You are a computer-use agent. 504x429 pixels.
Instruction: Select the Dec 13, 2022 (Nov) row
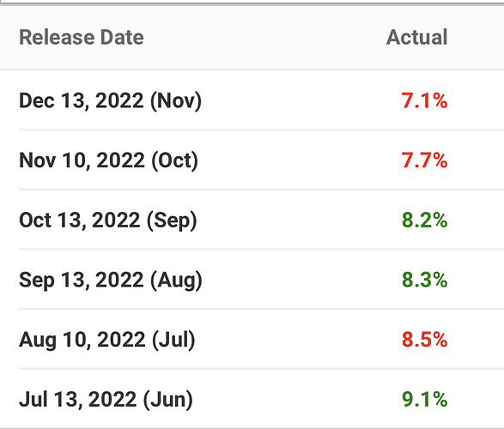252,100
